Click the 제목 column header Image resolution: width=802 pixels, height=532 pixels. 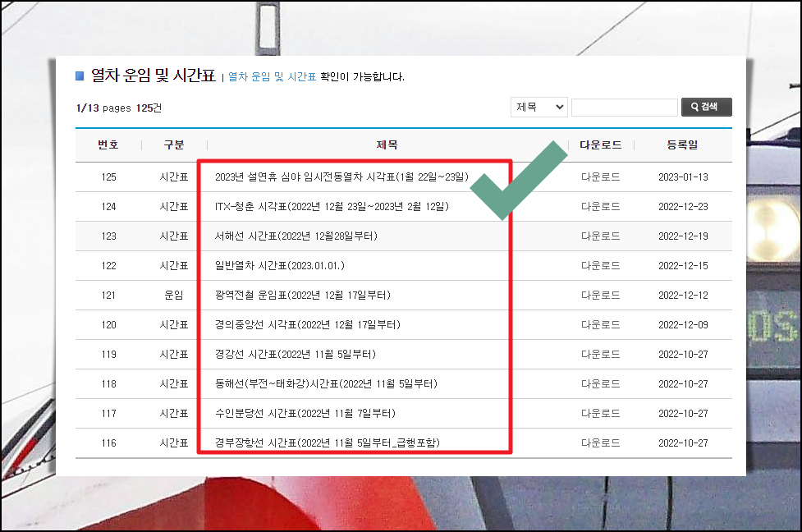coord(387,144)
